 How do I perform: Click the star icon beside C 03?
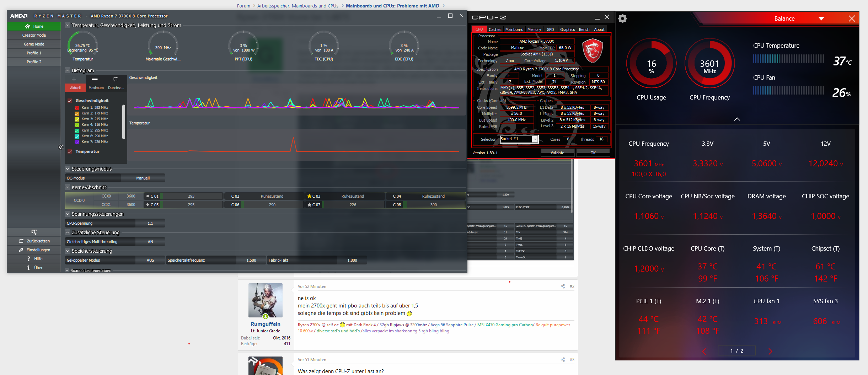pyautogui.click(x=309, y=196)
